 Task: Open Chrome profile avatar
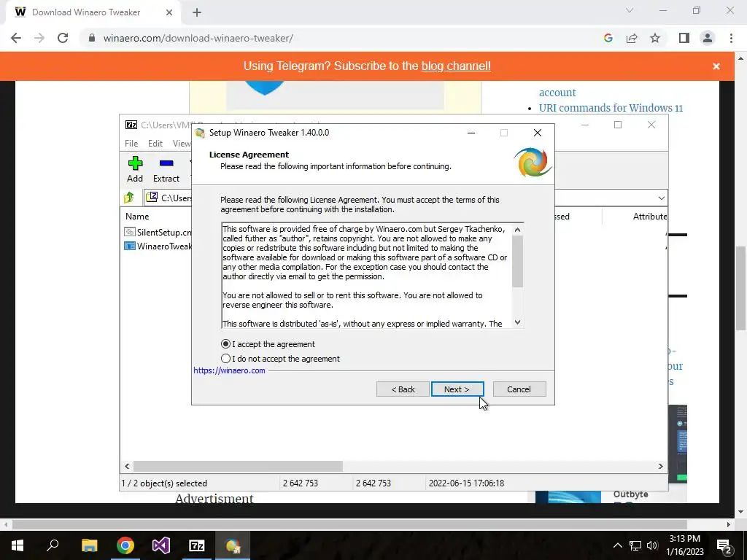708,38
